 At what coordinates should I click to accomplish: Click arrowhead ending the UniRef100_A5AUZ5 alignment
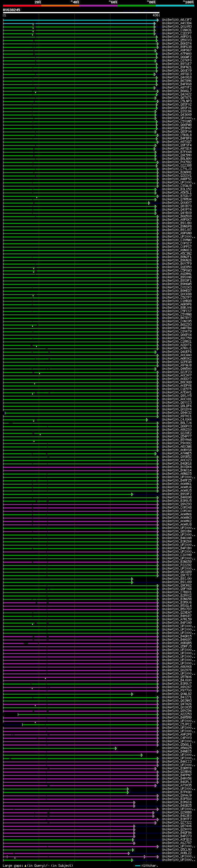click(x=116, y=749)
